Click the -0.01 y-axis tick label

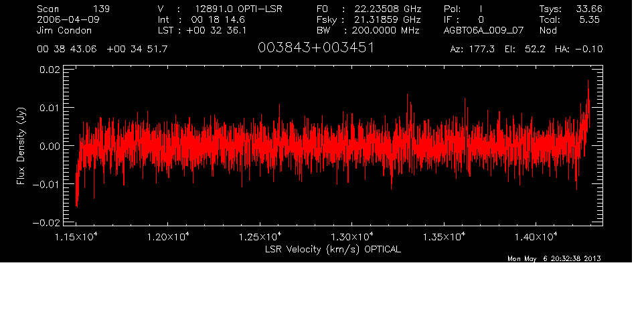pos(46,184)
